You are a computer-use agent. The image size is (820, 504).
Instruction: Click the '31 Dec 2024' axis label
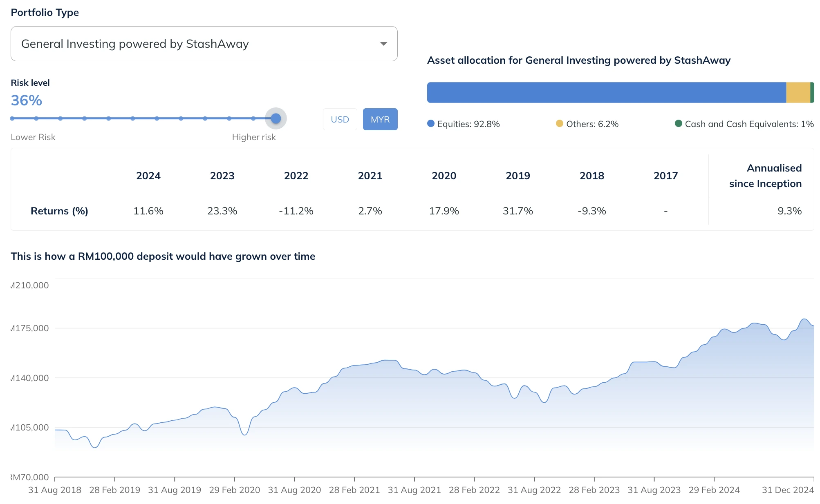pos(788,490)
